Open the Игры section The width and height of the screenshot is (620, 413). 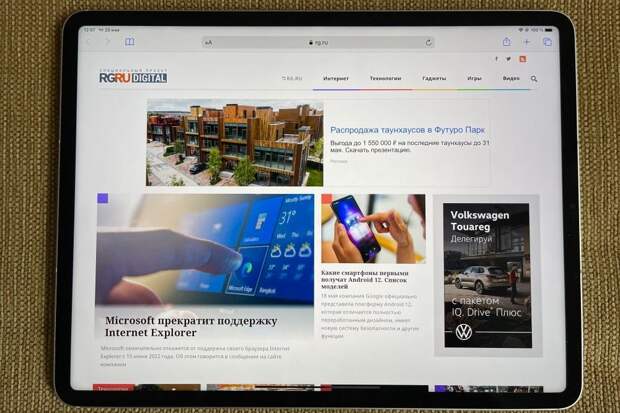coord(474,78)
